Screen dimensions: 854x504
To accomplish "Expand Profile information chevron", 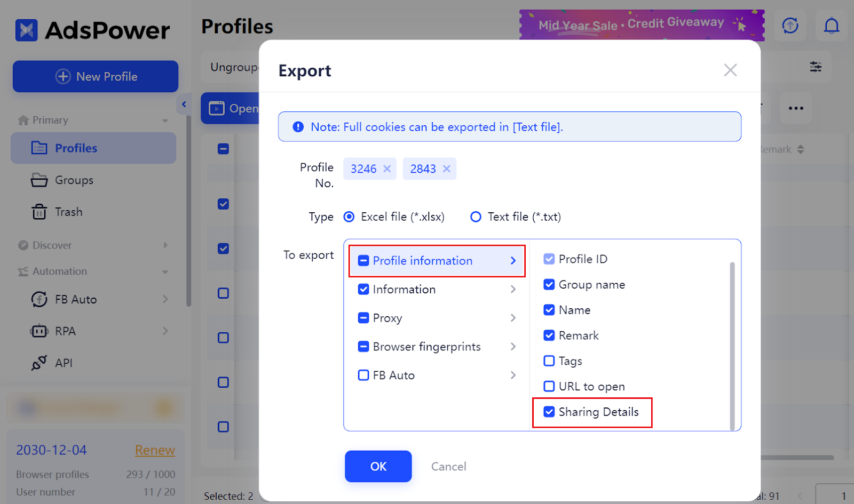I will [x=513, y=261].
